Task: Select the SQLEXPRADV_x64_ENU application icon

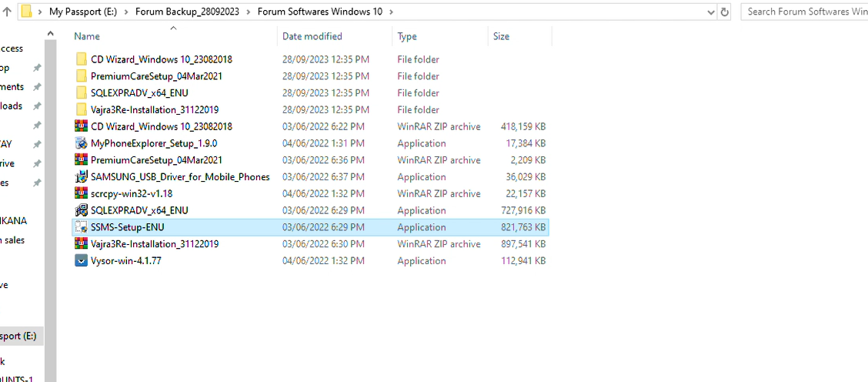Action: coord(82,210)
